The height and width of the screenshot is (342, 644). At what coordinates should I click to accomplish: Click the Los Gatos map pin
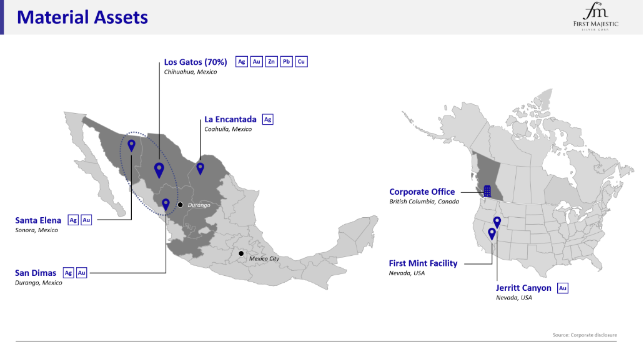click(159, 169)
